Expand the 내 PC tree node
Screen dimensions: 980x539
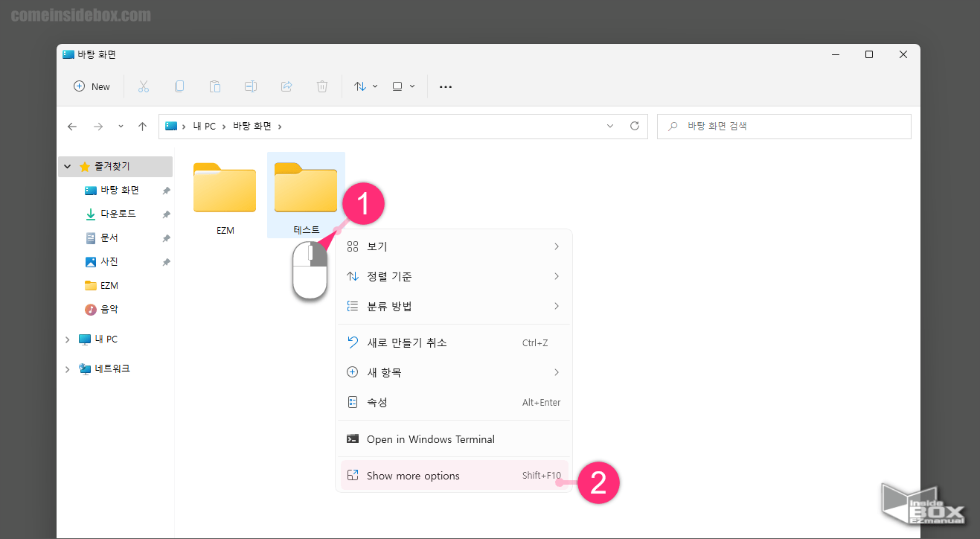pyautogui.click(x=68, y=339)
